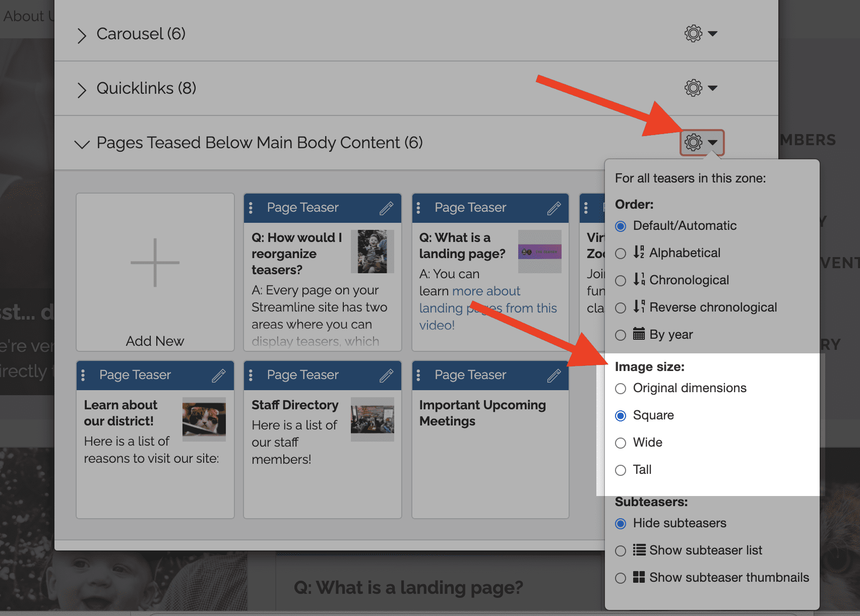Open the 'more about landing pages' video link

[488, 308]
